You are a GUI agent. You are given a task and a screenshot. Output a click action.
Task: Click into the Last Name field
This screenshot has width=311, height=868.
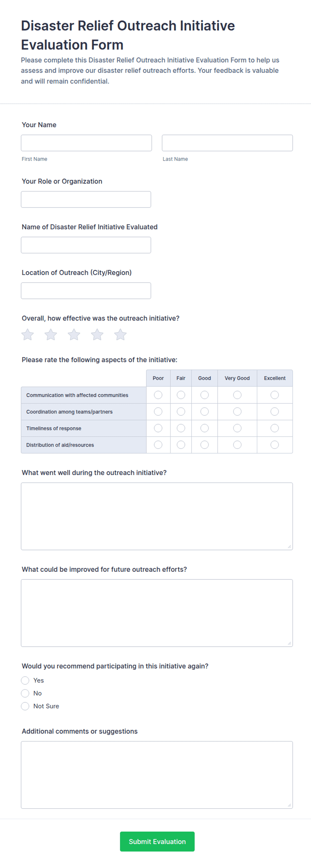pos(227,143)
